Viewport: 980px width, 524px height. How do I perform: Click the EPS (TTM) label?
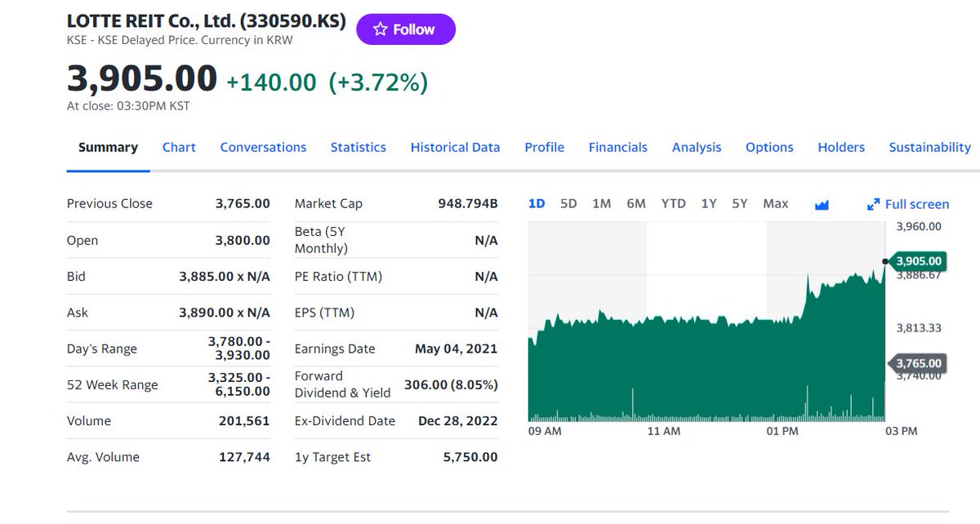[x=324, y=313]
